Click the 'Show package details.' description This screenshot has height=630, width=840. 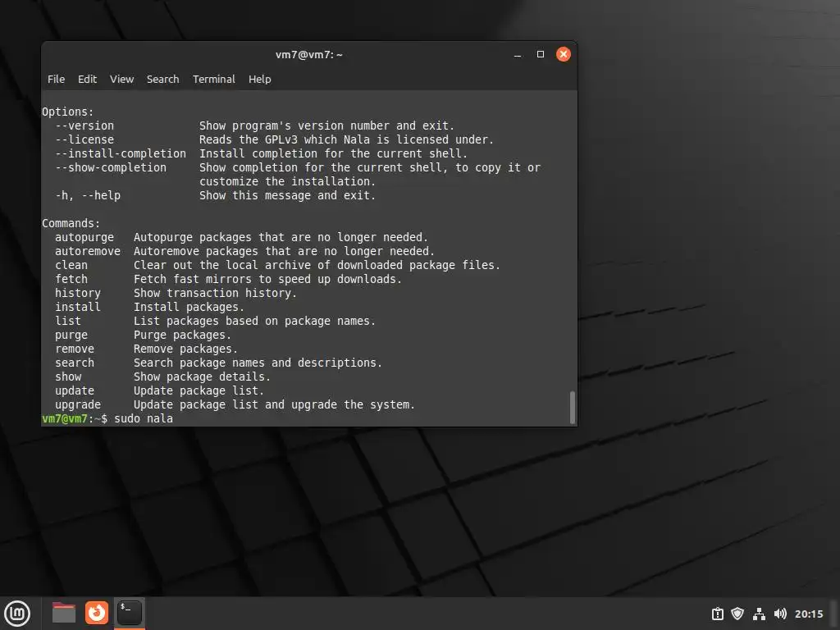click(x=202, y=377)
